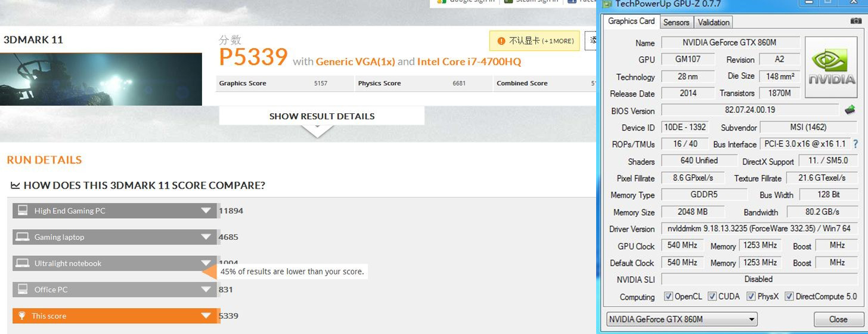The height and width of the screenshot is (334, 868).
Task: Click the GPU Name field
Action: pos(730,42)
